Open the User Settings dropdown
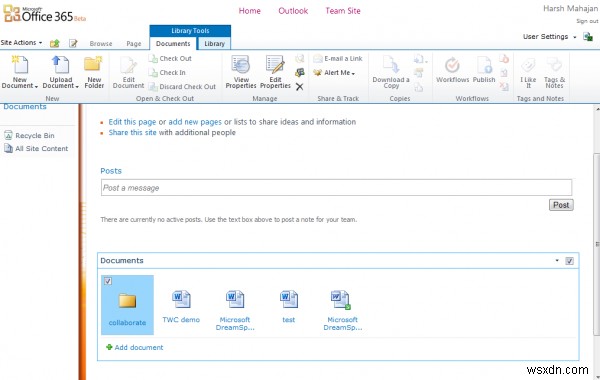This screenshot has width=600, height=380. click(x=549, y=37)
